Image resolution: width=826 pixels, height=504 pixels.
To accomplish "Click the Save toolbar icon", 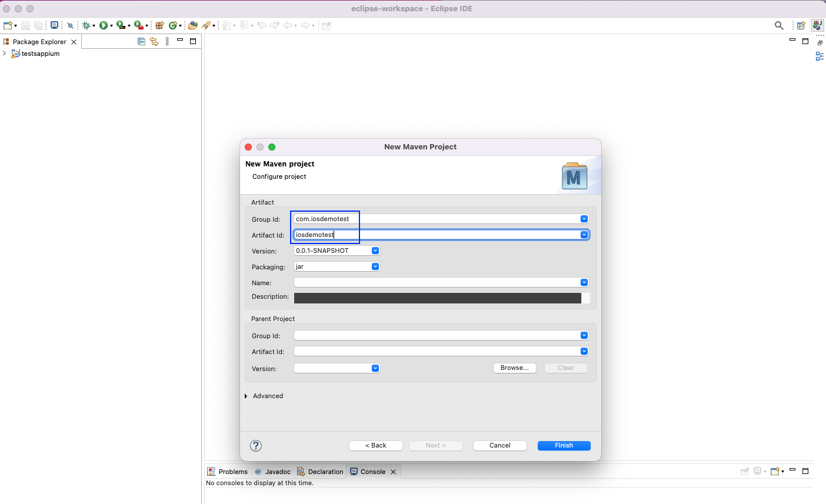I will 25,25.
